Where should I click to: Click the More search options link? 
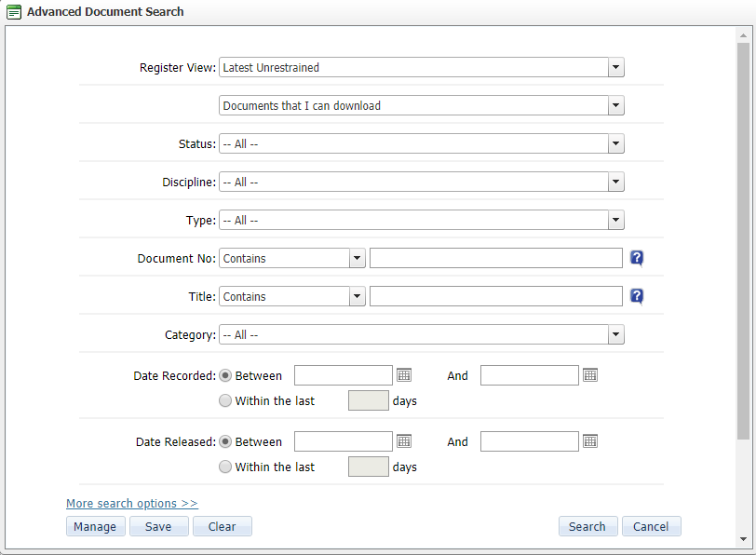tap(132, 504)
